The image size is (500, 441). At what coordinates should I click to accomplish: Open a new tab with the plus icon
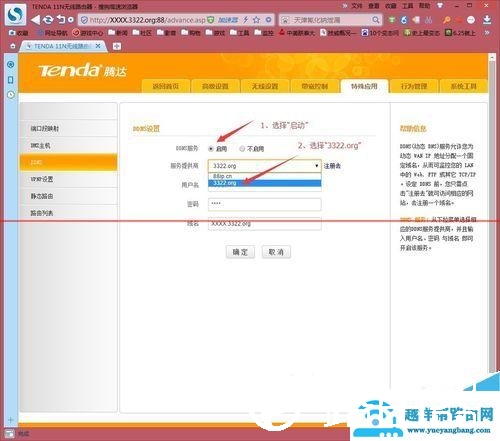click(x=117, y=46)
